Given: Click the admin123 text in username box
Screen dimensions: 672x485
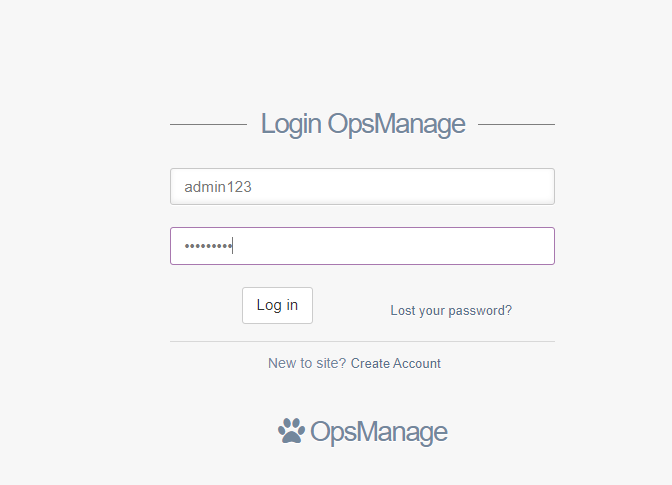Looking at the screenshot, I should pos(217,186).
